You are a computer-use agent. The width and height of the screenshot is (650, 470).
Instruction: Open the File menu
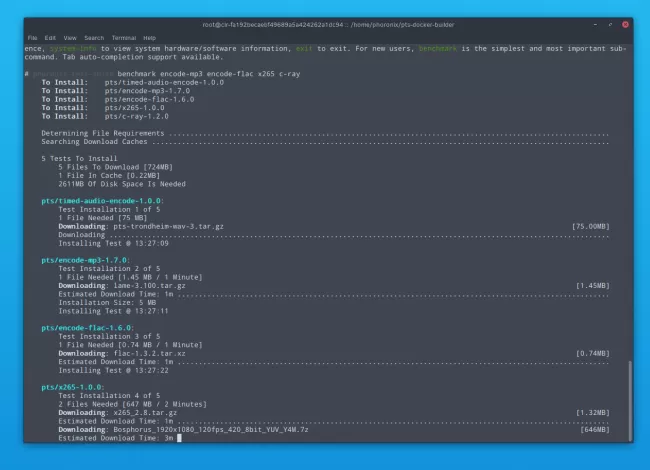coord(32,38)
